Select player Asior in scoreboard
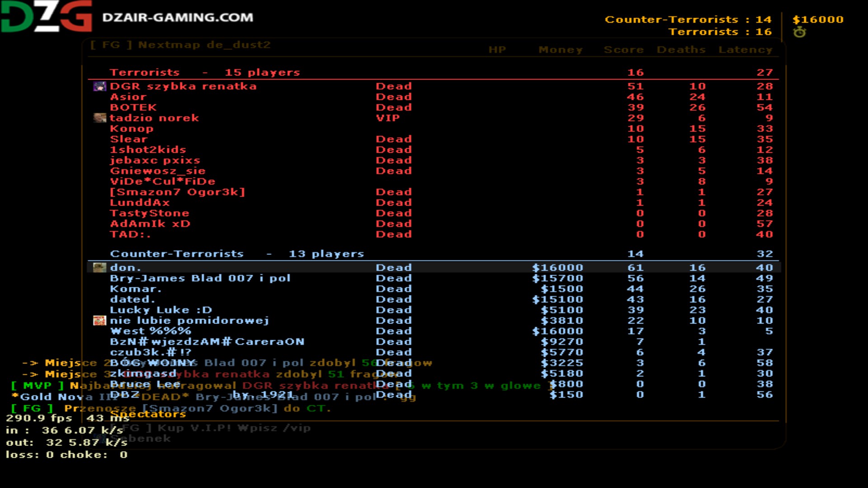This screenshot has height=488, width=868. (x=128, y=97)
